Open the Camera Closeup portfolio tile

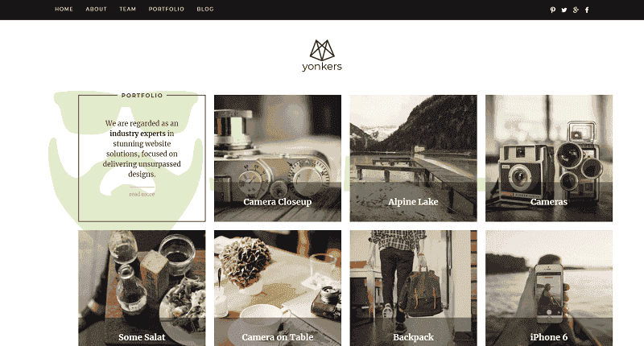pyautogui.click(x=278, y=159)
